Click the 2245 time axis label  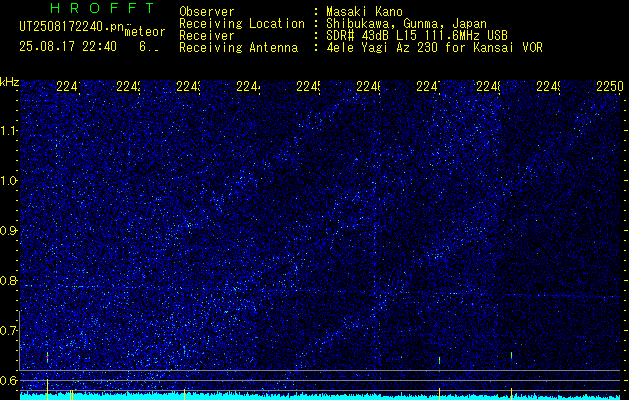(x=308, y=86)
